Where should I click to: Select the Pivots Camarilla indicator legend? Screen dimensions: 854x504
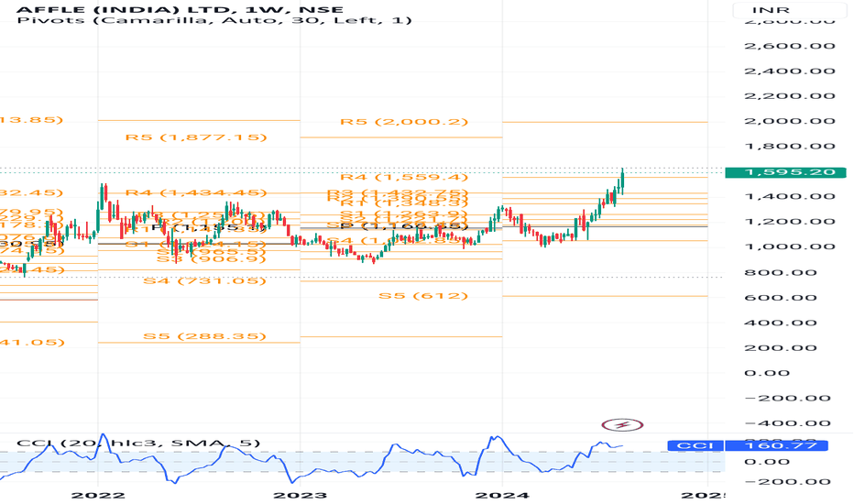point(214,21)
